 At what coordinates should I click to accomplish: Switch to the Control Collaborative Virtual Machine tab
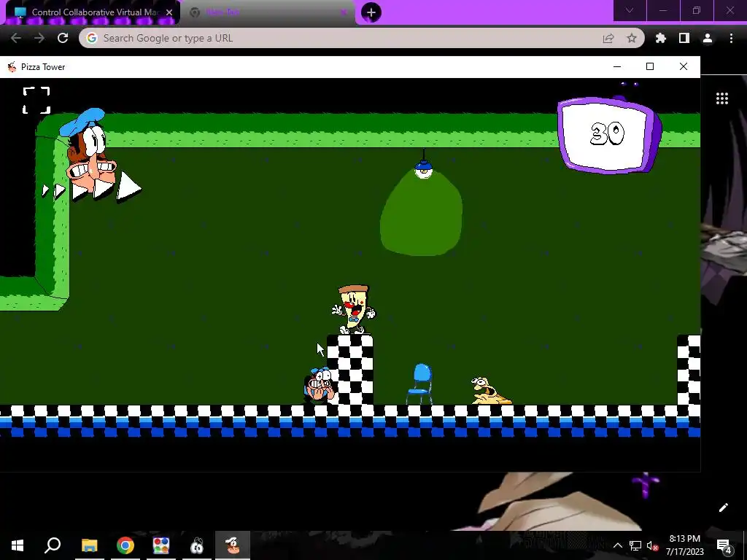tap(93, 12)
